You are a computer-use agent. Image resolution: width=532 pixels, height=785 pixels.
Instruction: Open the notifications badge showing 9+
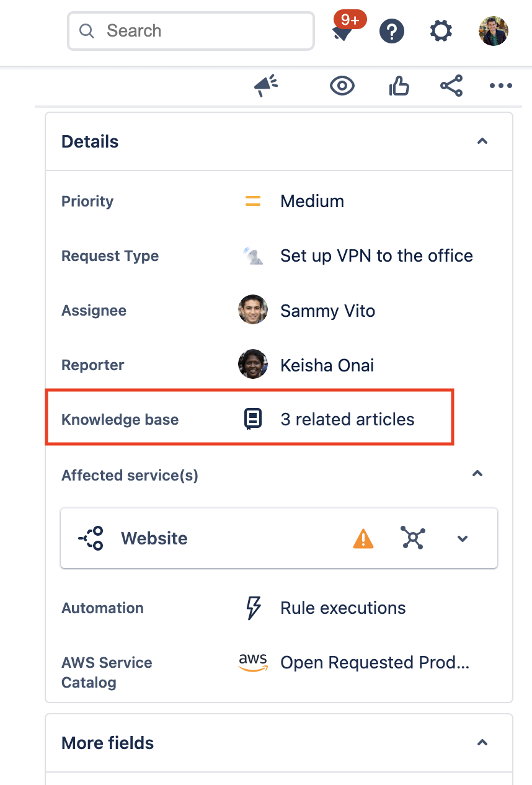coord(348,20)
